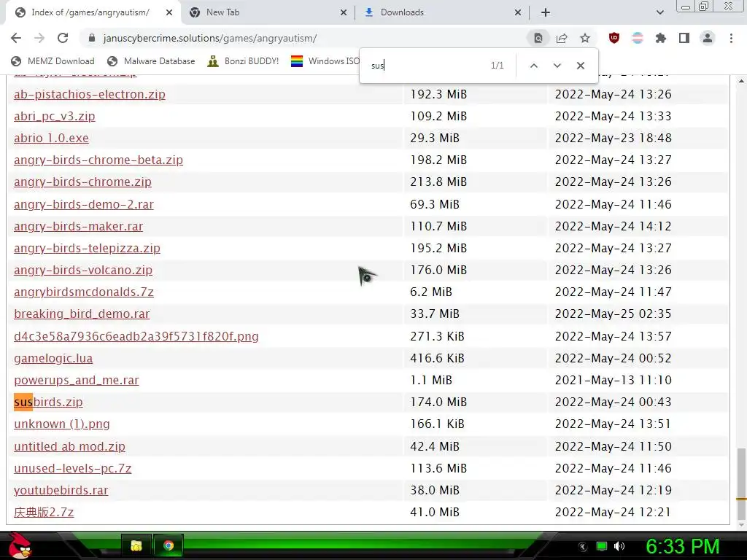
Task: Open Chrome three-dot menu
Action: pyautogui.click(x=731, y=38)
